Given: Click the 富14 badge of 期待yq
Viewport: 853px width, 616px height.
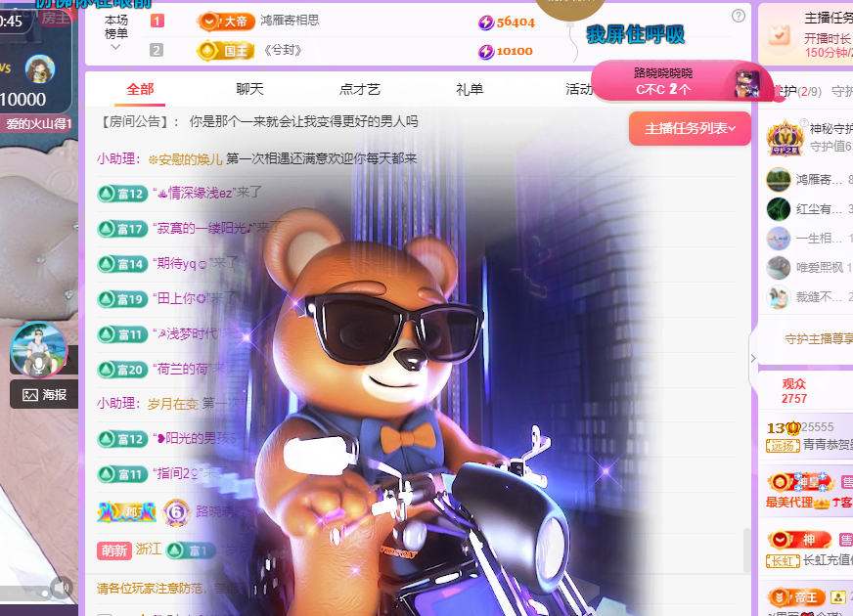Looking at the screenshot, I should (122, 264).
